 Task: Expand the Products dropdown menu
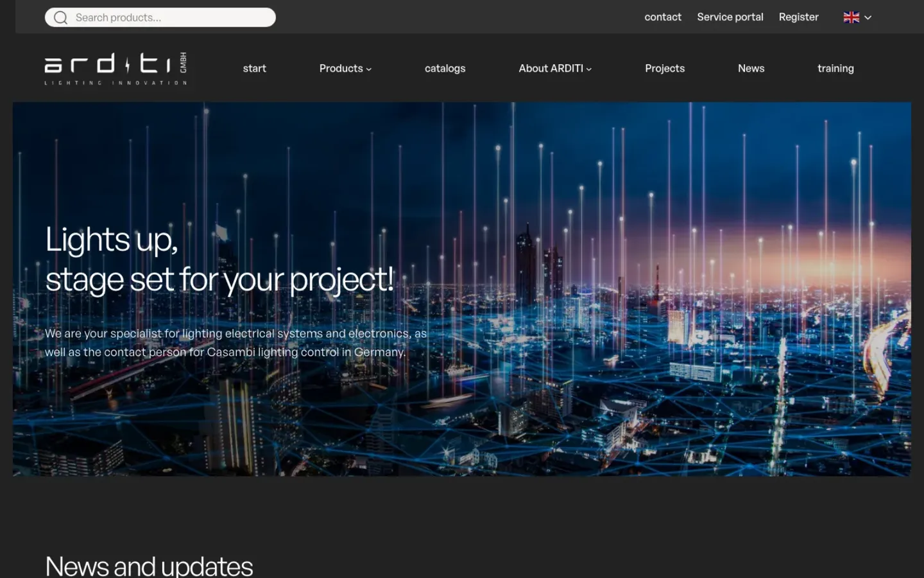345,68
